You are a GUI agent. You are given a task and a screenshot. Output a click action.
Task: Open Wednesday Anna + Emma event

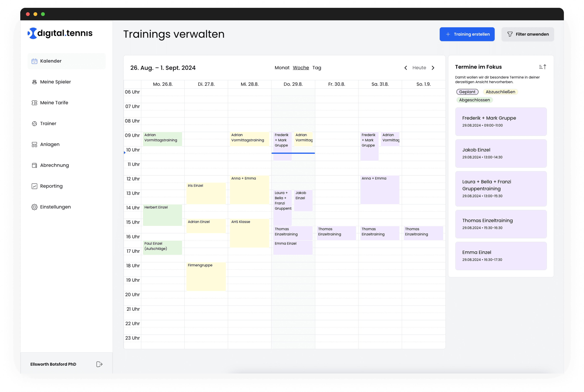click(x=249, y=190)
